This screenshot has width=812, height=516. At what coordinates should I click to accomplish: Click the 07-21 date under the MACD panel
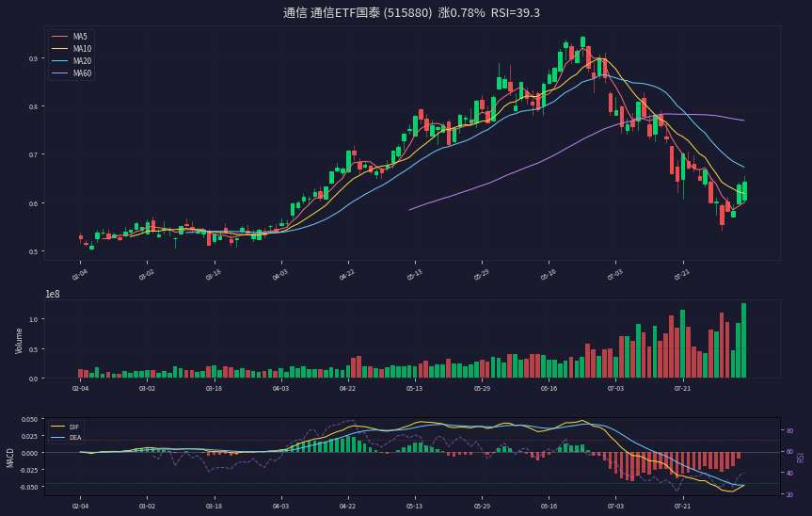(x=682, y=506)
